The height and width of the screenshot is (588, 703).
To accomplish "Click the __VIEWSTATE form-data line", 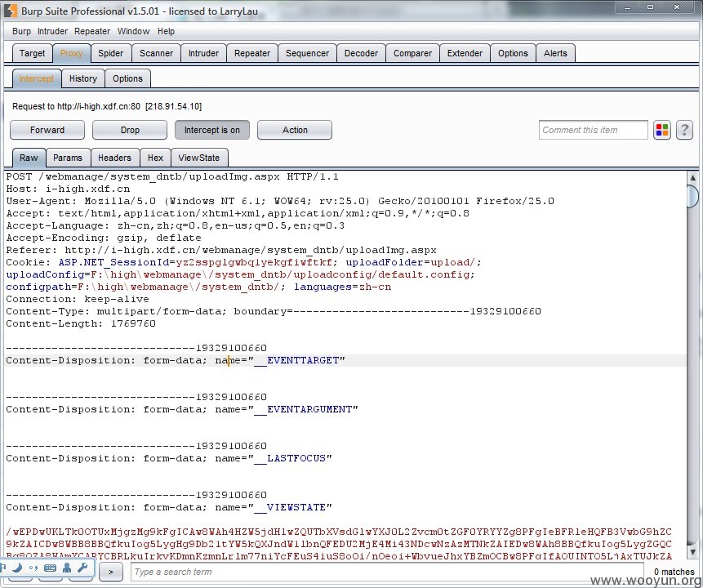I will pos(169,507).
